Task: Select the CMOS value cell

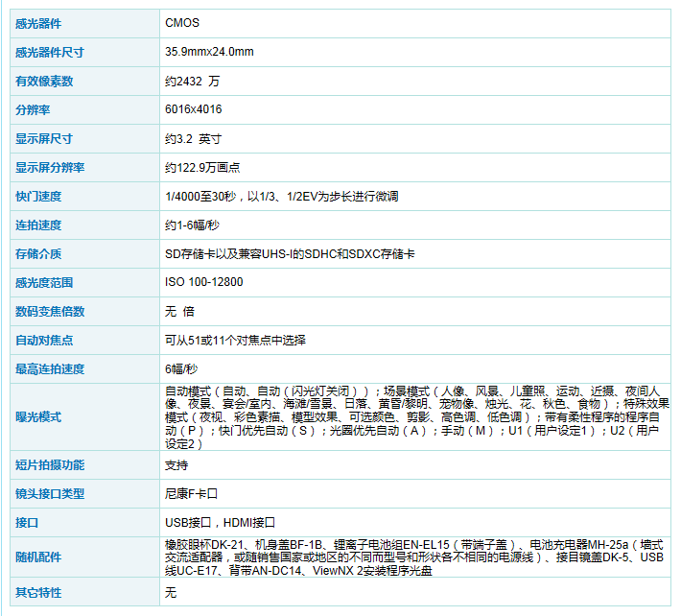Action: [182, 23]
